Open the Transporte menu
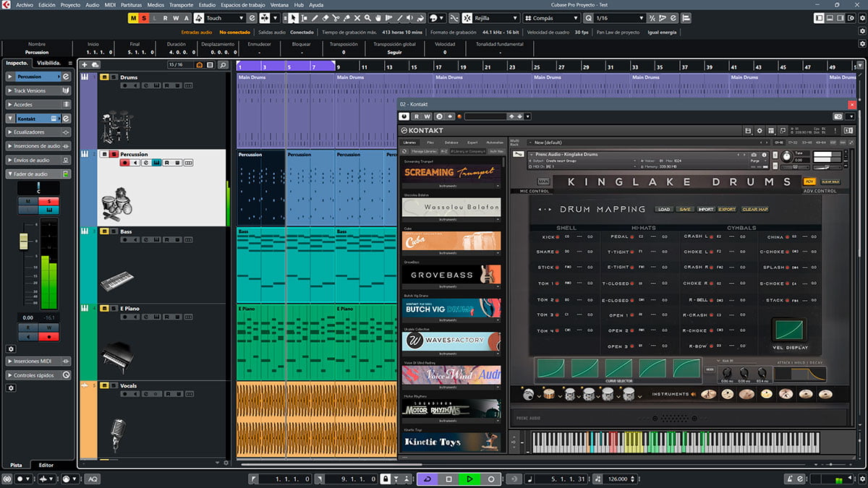This screenshot has width=868, height=488. coord(181,4)
